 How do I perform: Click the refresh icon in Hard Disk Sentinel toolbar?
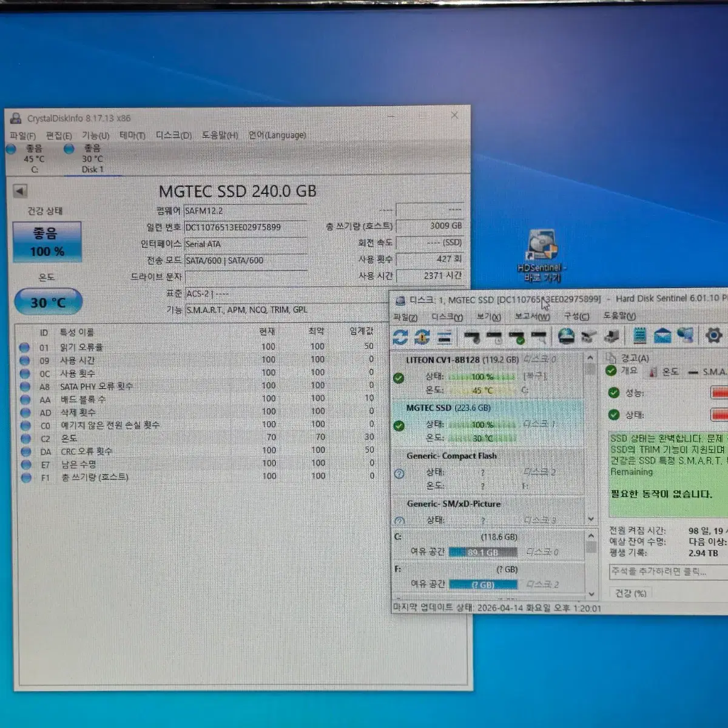click(400, 337)
